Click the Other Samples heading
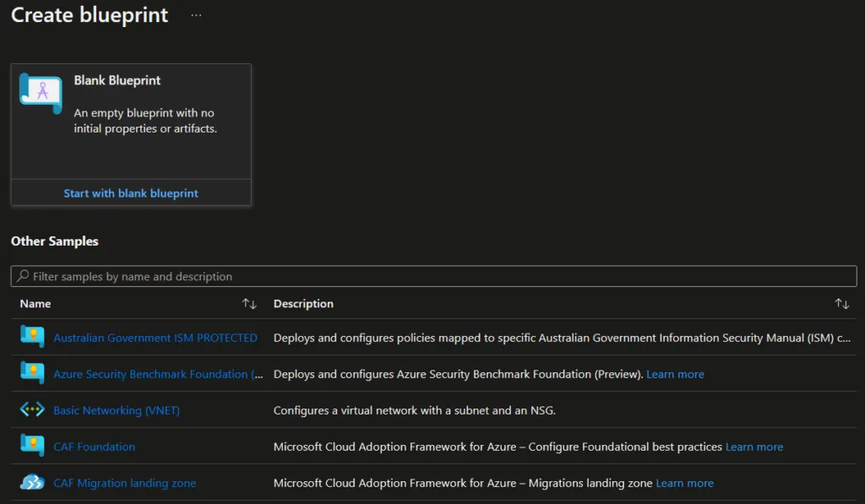The image size is (865, 504). pos(55,241)
